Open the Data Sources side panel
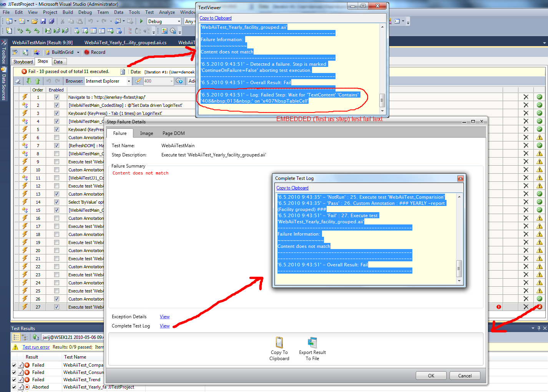This screenshot has height=392, width=548. (3, 83)
